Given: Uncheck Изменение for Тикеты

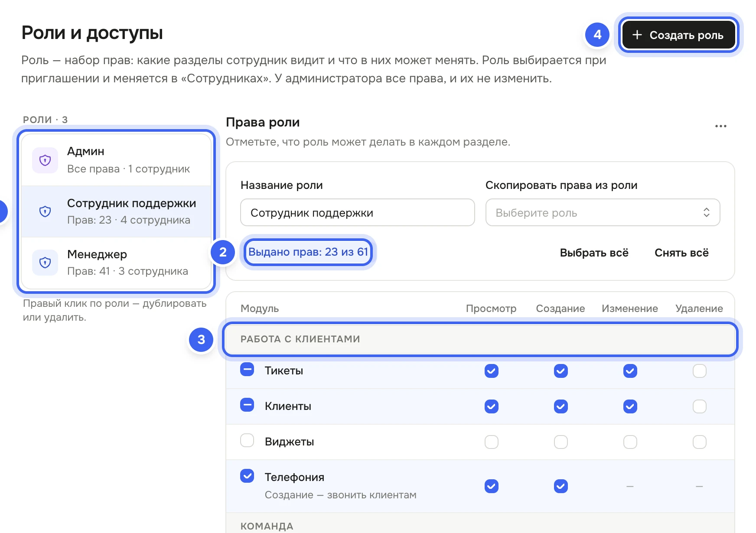Looking at the screenshot, I should 630,371.
